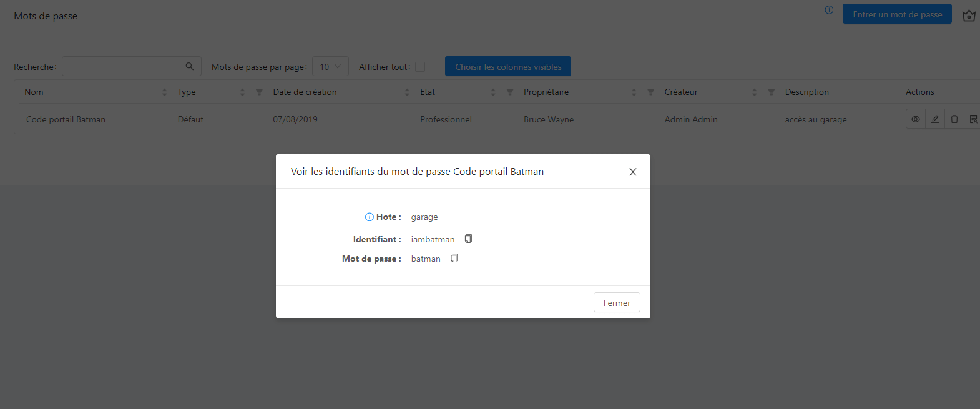Image resolution: width=980 pixels, height=409 pixels.
Task: Click the Professionnel cell
Action: (x=446, y=119)
